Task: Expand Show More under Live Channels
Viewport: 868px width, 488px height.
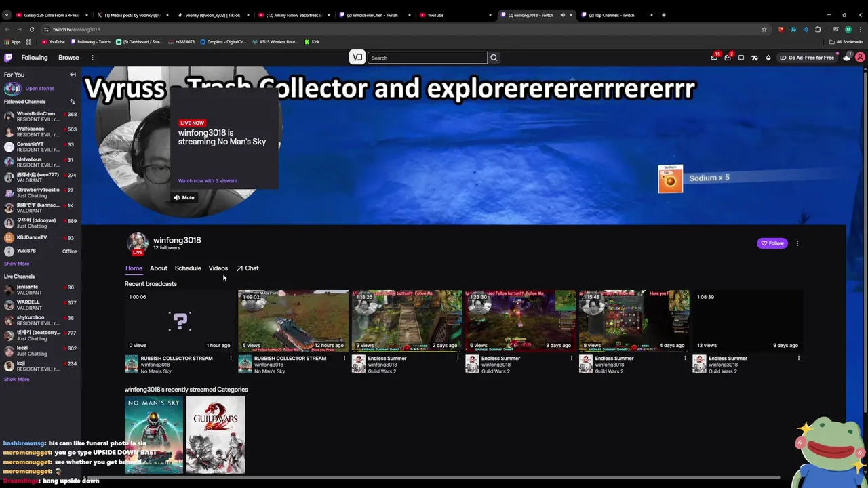Action: (x=16, y=379)
